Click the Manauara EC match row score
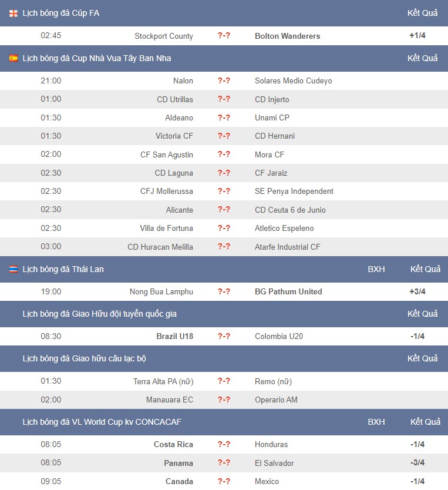The width and height of the screenshot is (448, 490). 224,400
